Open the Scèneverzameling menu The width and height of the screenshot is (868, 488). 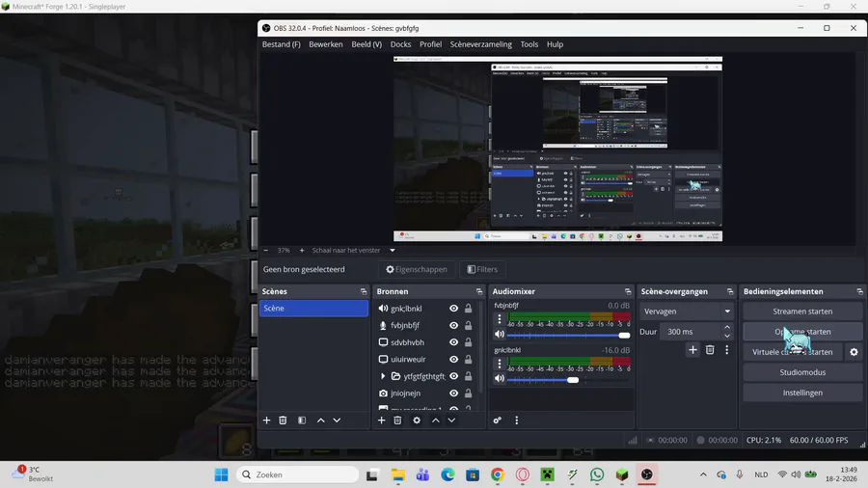point(480,44)
